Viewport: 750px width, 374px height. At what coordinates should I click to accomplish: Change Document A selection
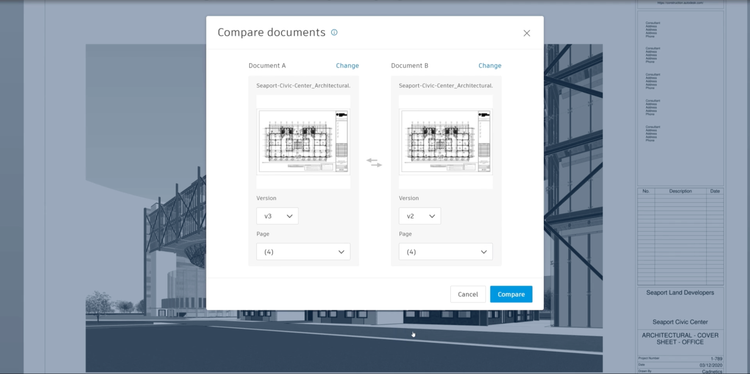[x=347, y=66]
